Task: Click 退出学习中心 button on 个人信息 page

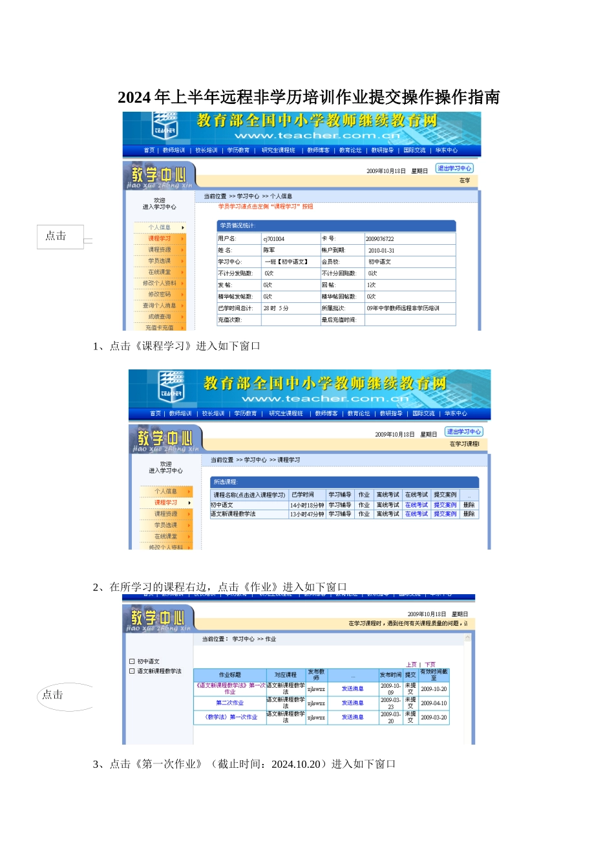Action: click(x=454, y=169)
